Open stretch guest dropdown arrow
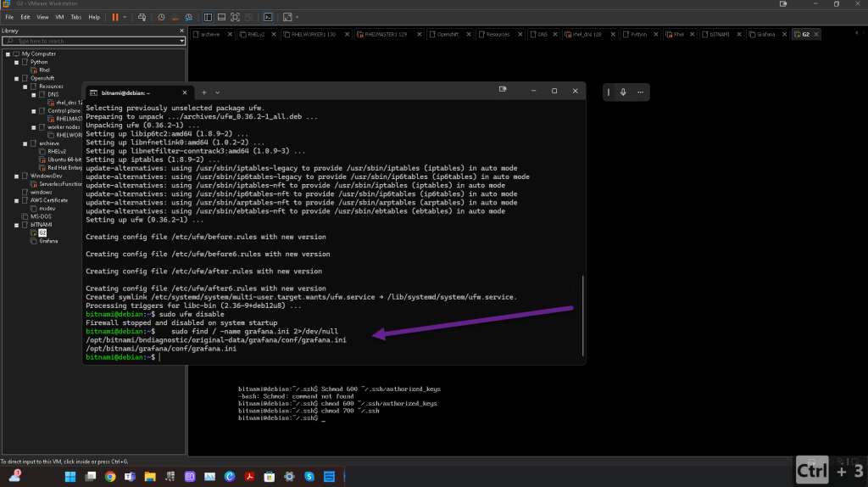The width and height of the screenshot is (868, 487). click(298, 17)
